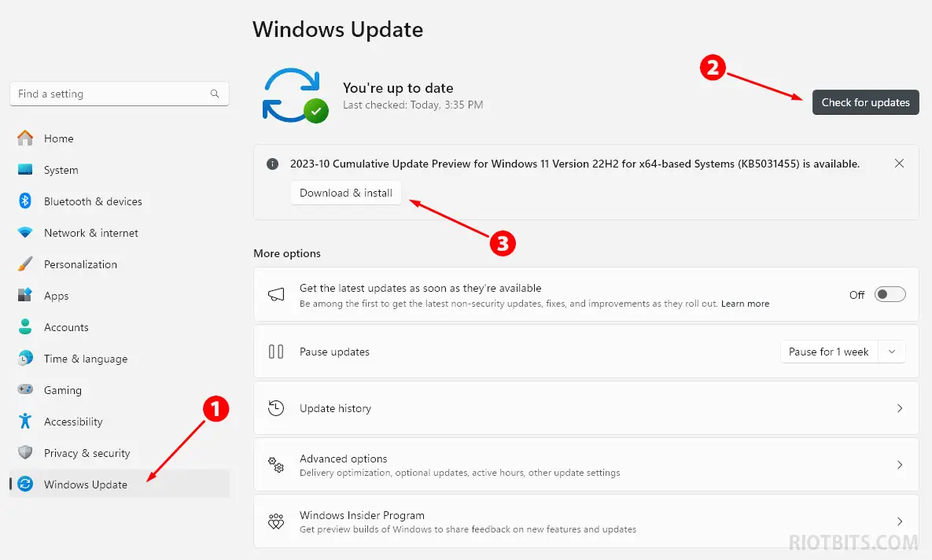Focus the Find a setting search box
Screen dimensions: 932x560
120,94
